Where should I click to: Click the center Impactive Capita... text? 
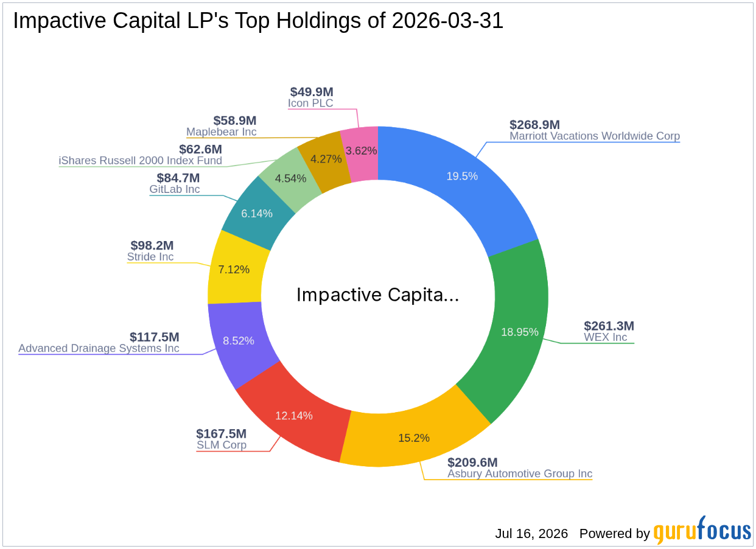[x=377, y=295]
